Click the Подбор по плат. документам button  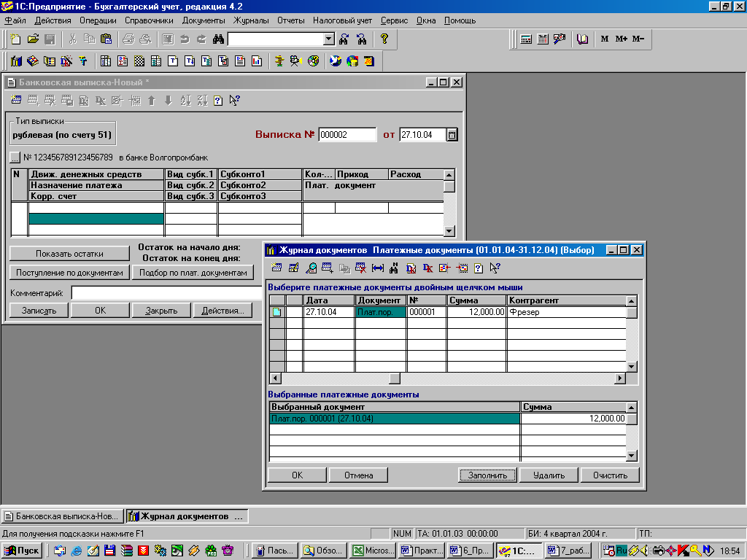coord(193,273)
